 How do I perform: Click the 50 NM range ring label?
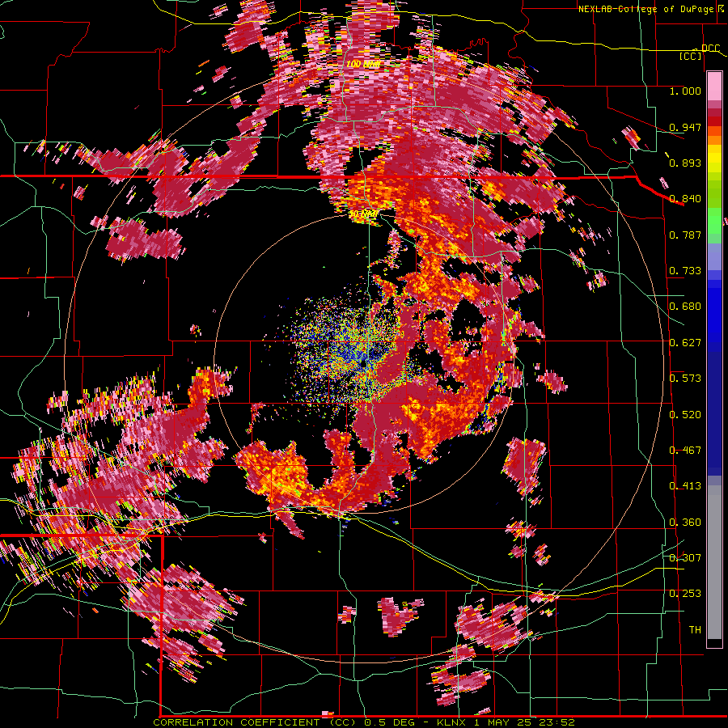click(x=363, y=214)
